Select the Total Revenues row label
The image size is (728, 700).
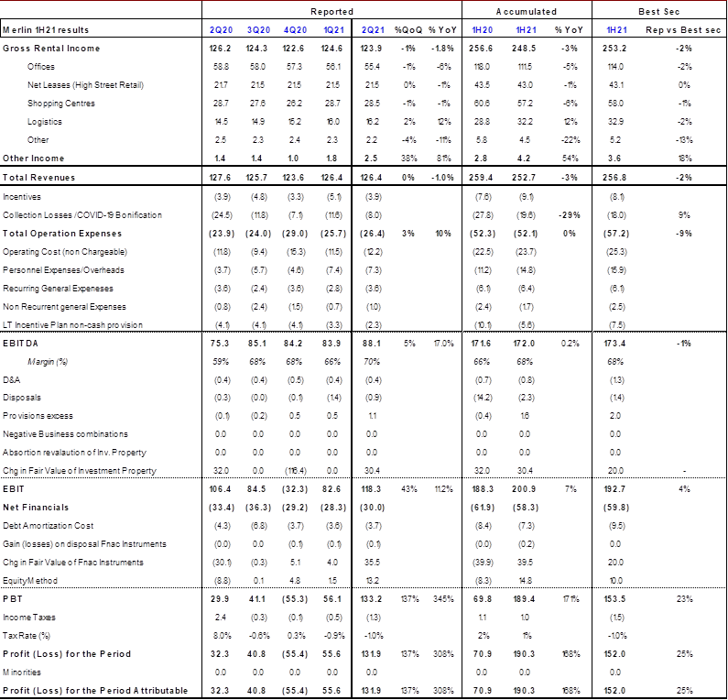tap(32, 177)
